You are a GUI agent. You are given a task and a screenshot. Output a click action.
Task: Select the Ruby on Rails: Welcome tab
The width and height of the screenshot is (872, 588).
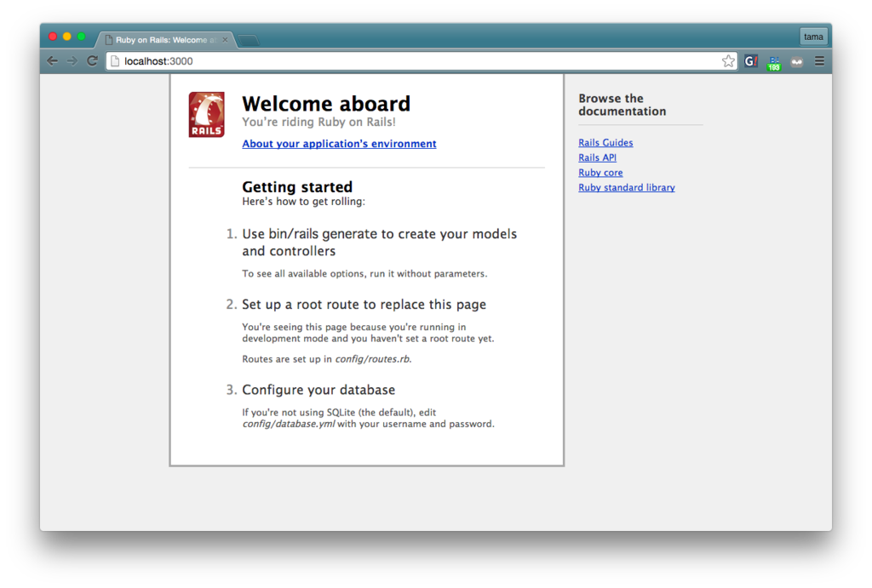pyautogui.click(x=166, y=39)
